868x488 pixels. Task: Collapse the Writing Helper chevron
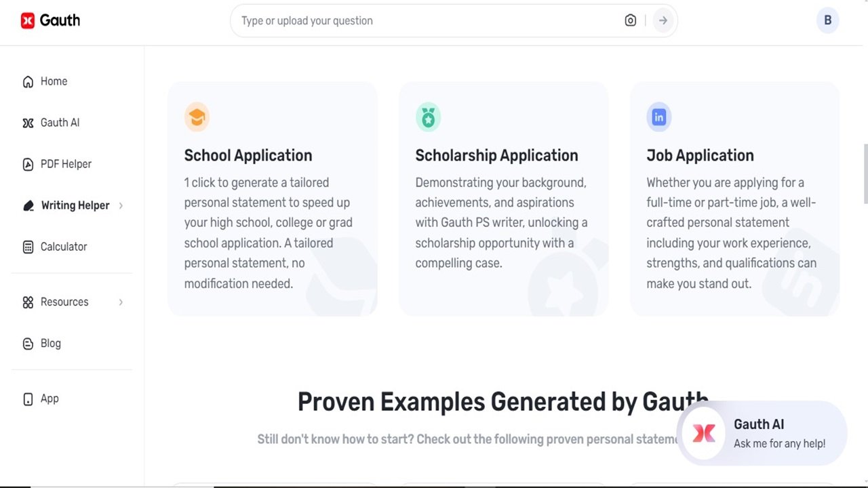coord(121,205)
